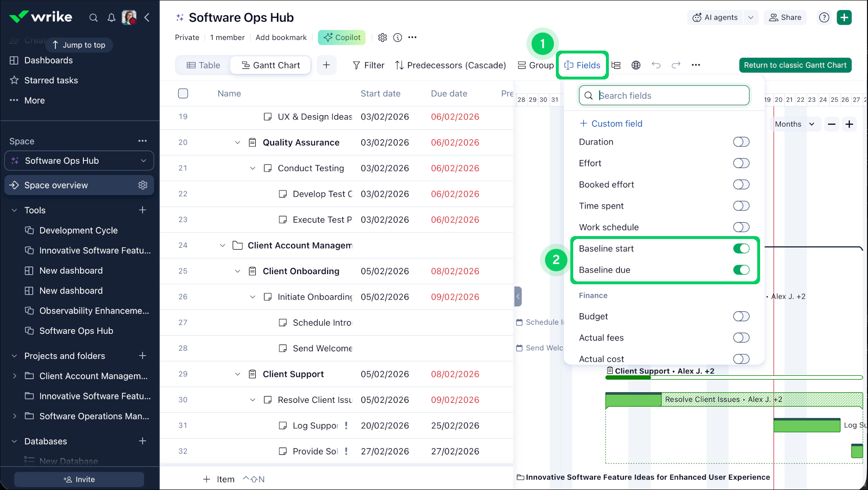The image size is (868, 490).
Task: Enable the Duration field toggle
Action: pos(741,142)
